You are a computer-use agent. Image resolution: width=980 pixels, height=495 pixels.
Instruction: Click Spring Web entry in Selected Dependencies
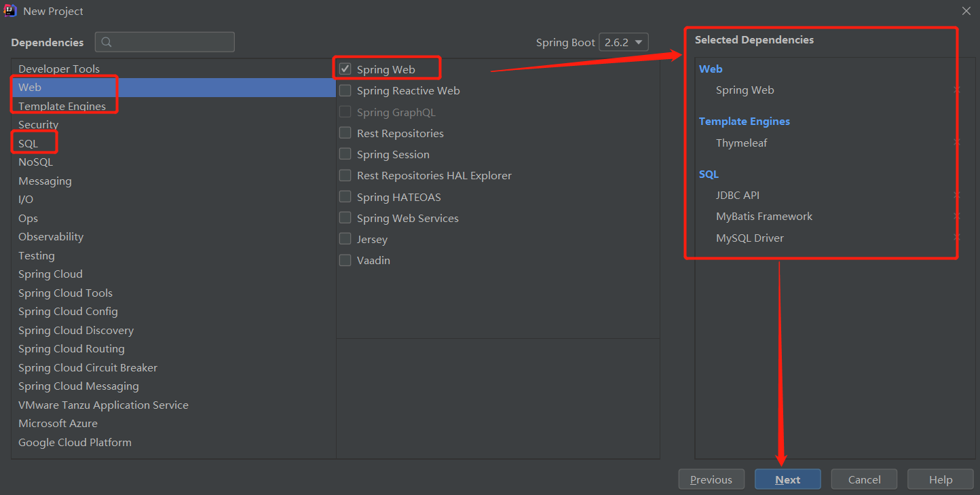(x=745, y=90)
